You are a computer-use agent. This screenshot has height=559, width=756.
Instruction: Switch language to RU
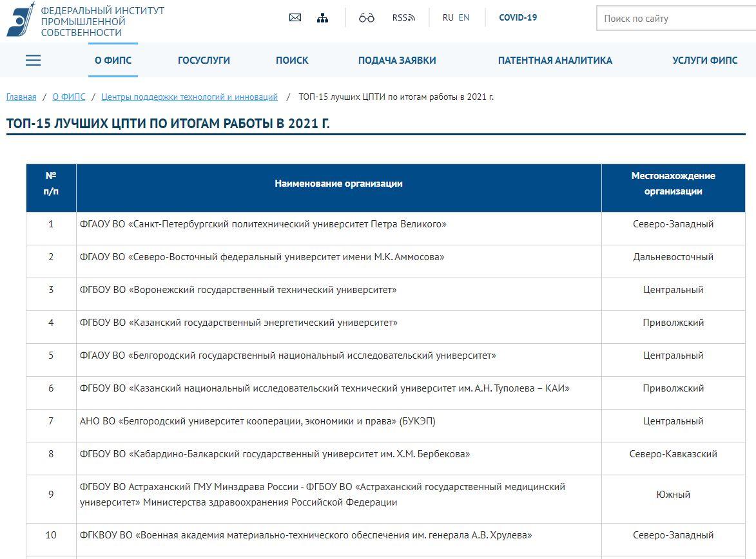448,18
